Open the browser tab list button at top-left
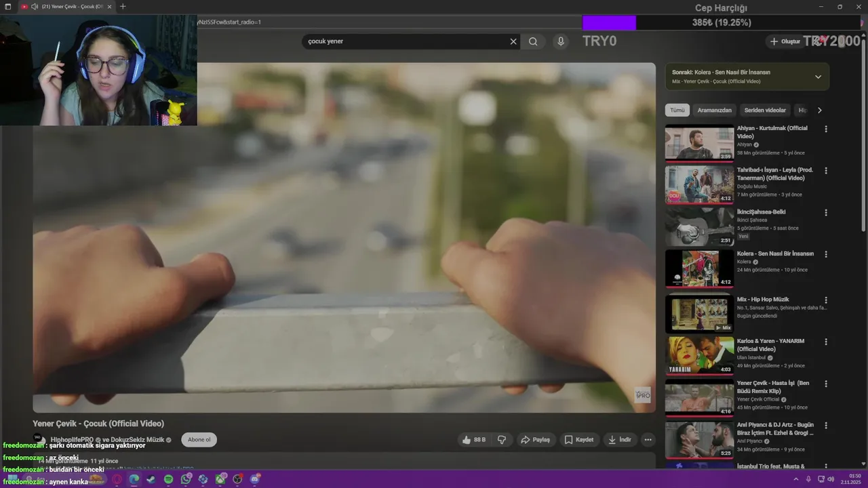 [8, 7]
